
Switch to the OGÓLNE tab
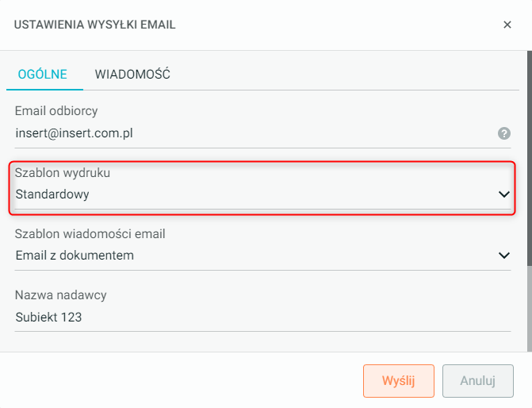point(42,75)
